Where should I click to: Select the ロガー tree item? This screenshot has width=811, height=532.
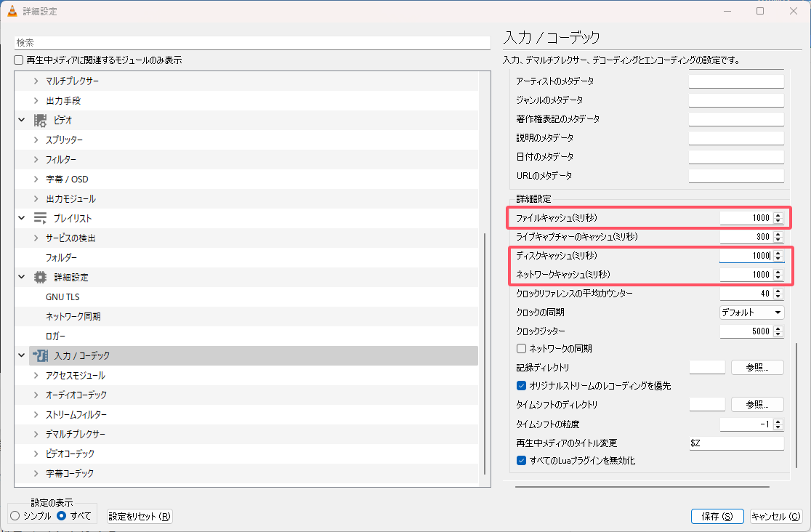click(56, 336)
